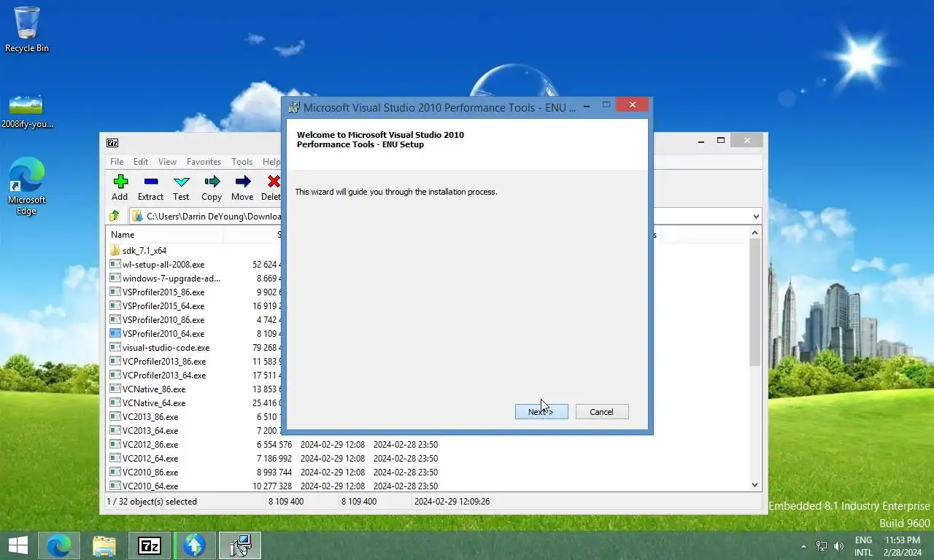Select Microsoft Edge desktop shortcut
This screenshot has width=934, height=560.
coord(27,186)
